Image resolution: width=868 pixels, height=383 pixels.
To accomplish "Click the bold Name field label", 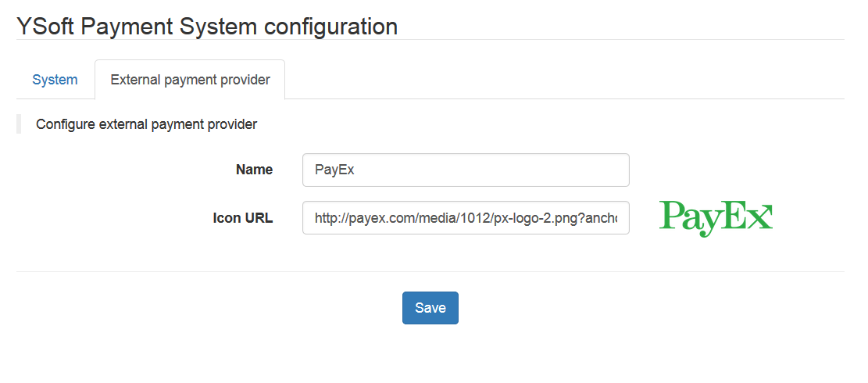I will (254, 170).
